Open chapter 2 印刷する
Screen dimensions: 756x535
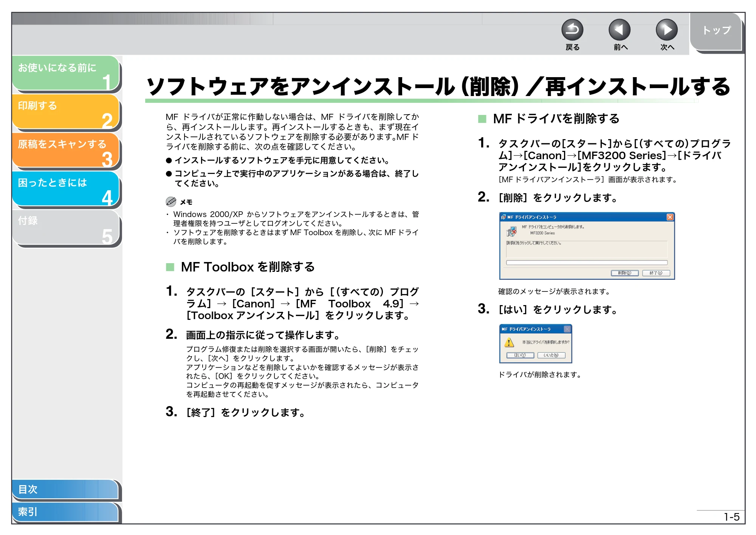[66, 112]
